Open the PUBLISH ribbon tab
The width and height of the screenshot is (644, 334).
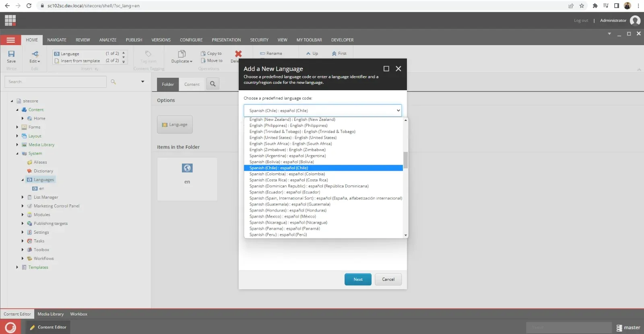[x=134, y=40]
